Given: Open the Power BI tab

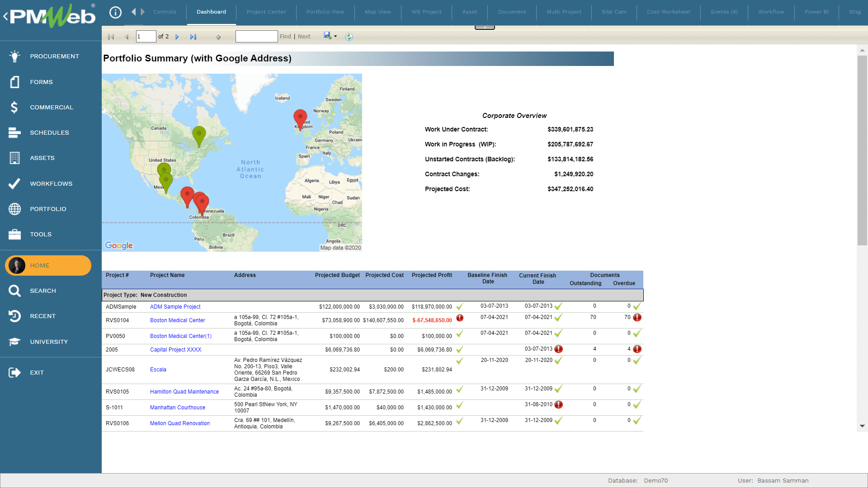Looking at the screenshot, I should pos(816,12).
